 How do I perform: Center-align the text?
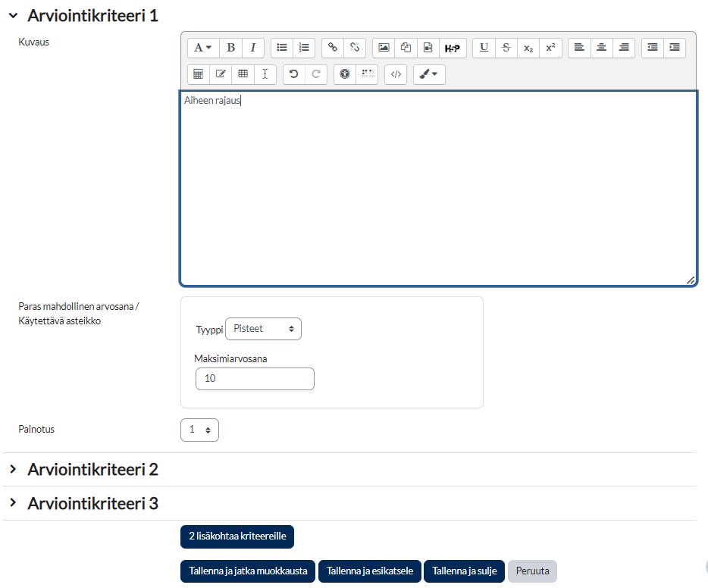pos(601,48)
